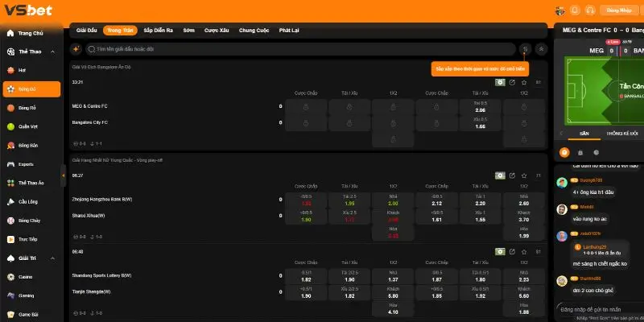Viewport: 644px width, 322px height.
Task: Click the sort by time and popularity button
Action: pyautogui.click(x=525, y=49)
